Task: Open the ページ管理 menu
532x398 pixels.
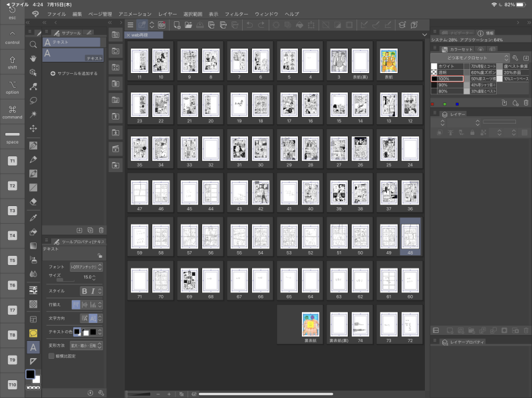Action: click(100, 14)
